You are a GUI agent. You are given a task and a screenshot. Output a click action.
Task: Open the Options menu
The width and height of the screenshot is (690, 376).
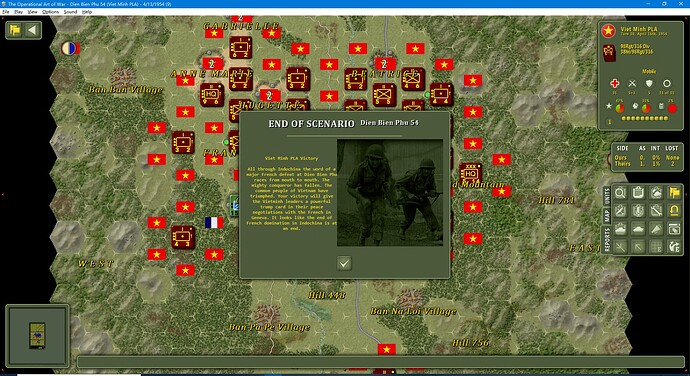(50, 12)
